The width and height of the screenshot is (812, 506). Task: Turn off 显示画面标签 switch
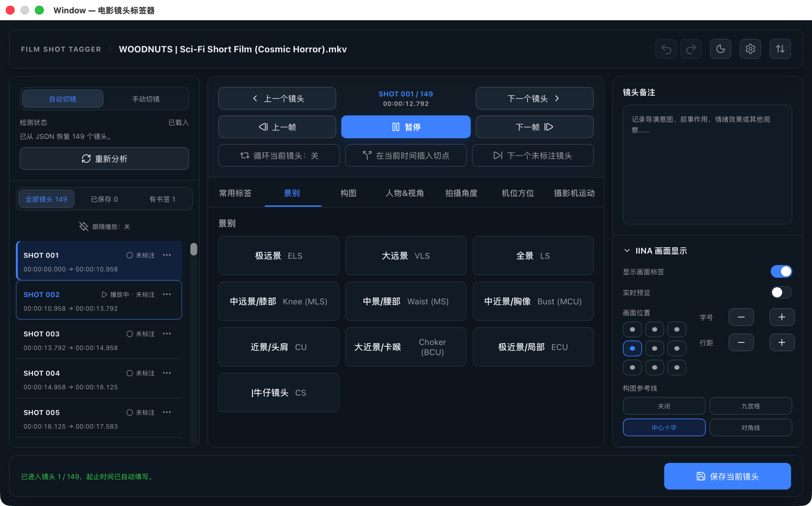coord(781,271)
